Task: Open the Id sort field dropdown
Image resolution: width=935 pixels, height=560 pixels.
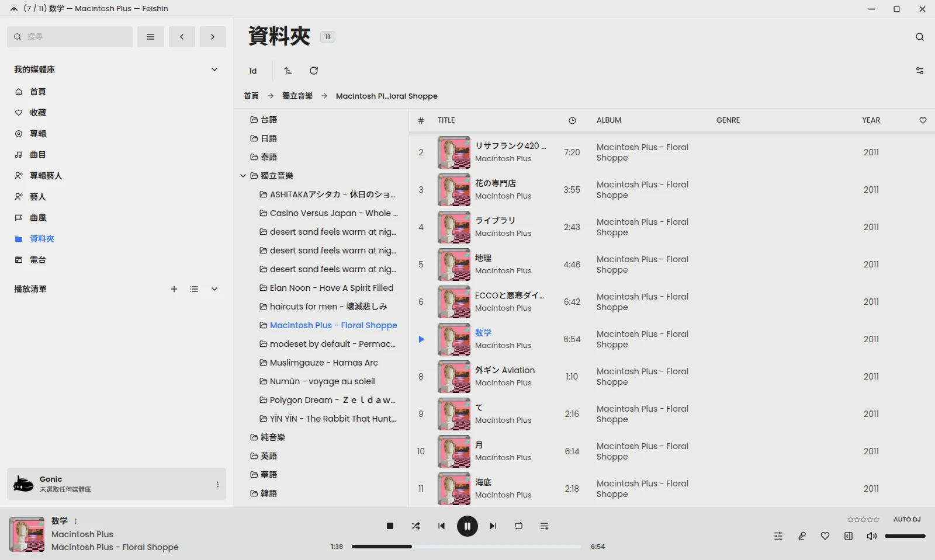Action: tap(253, 71)
